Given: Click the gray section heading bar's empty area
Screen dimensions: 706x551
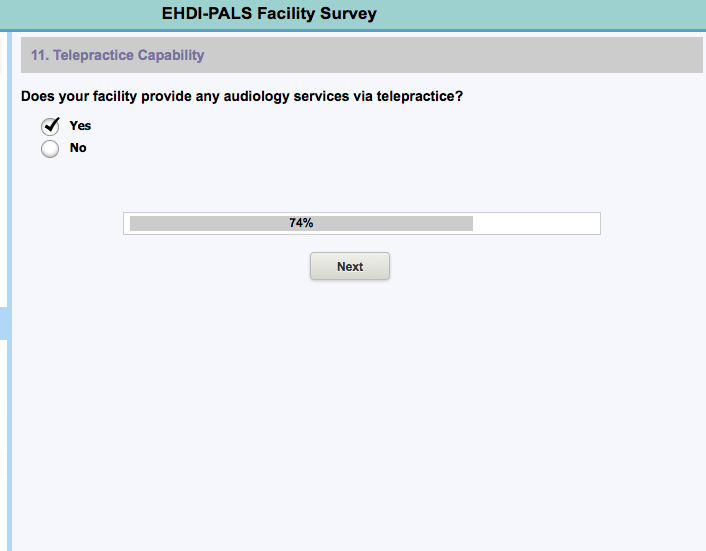Looking at the screenshot, I should [x=450, y=55].
